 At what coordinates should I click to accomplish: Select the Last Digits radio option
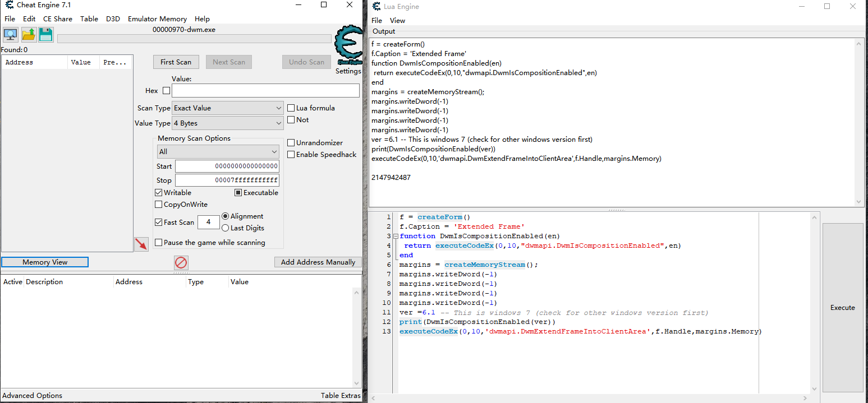coord(226,228)
